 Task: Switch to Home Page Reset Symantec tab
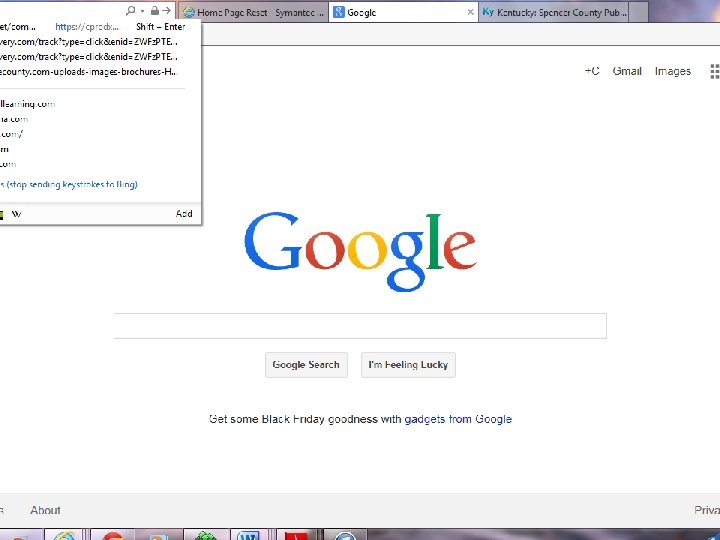253,12
